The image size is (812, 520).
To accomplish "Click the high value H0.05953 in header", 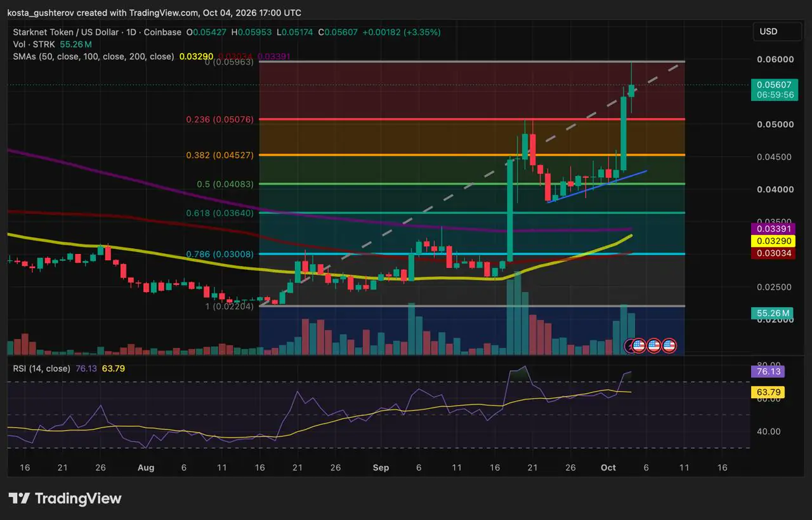I will (x=252, y=32).
